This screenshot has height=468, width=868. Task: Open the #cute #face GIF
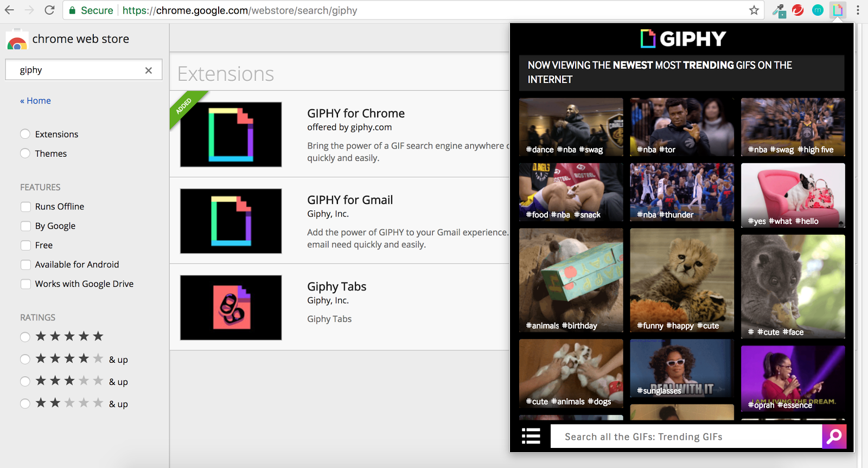coord(793,287)
